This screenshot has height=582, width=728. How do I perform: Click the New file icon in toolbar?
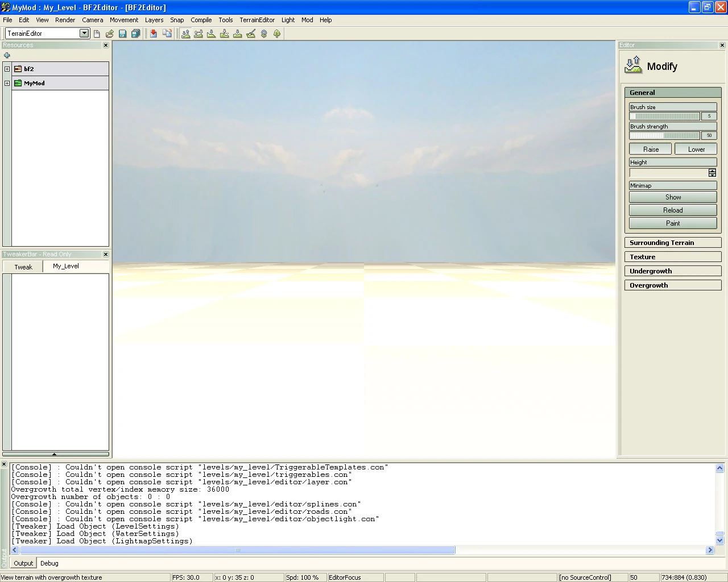point(97,34)
